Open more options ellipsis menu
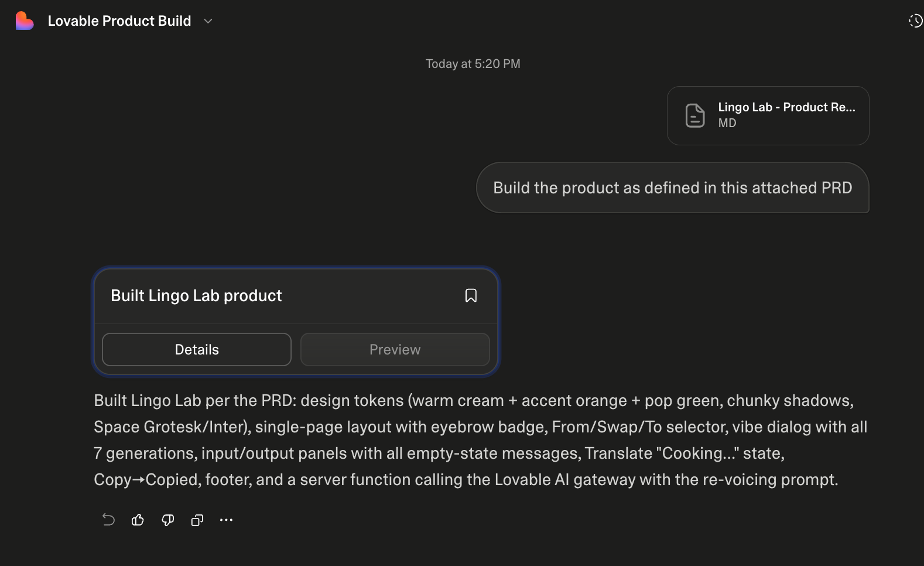The image size is (924, 566). (x=227, y=520)
